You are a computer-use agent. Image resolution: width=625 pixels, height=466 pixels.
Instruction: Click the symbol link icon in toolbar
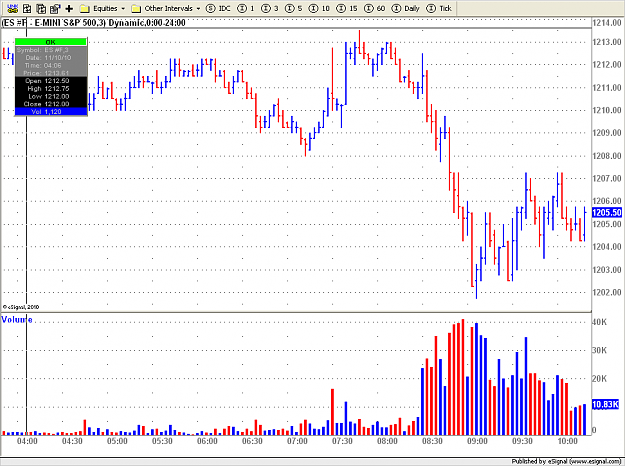13,8
